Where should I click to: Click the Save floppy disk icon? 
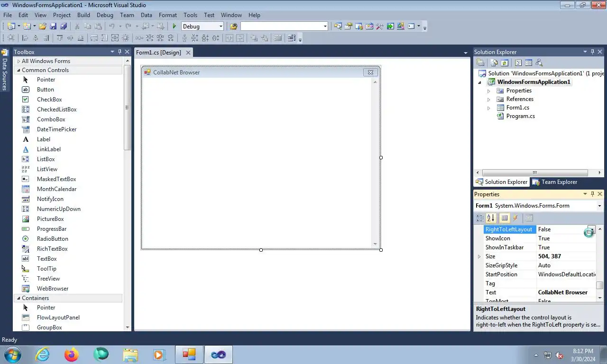tap(53, 27)
